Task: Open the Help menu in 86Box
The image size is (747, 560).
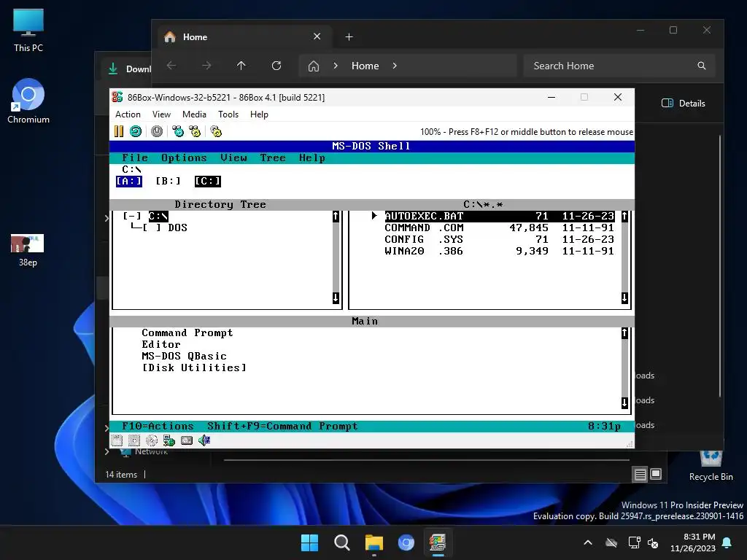Action: 259,114
